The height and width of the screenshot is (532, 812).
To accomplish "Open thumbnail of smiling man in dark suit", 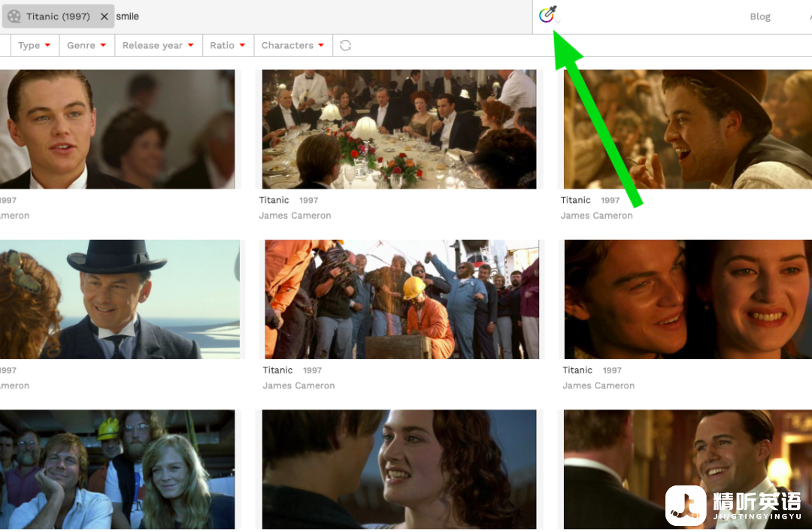I will [688, 470].
